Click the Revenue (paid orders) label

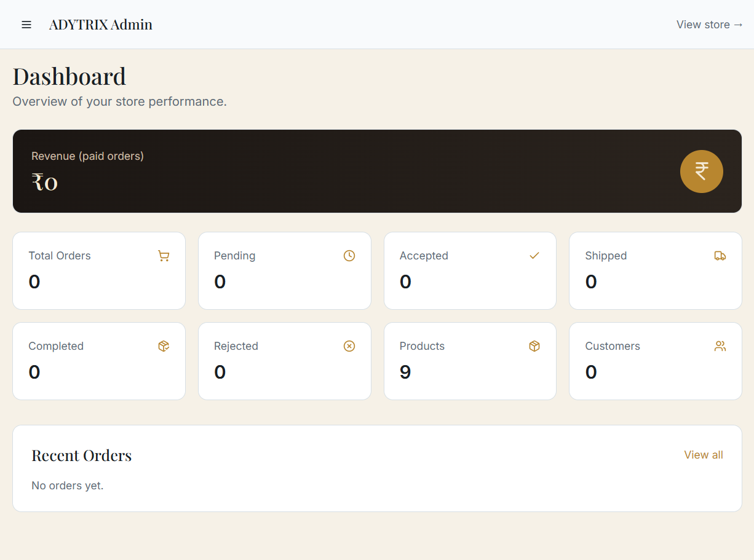(x=87, y=156)
